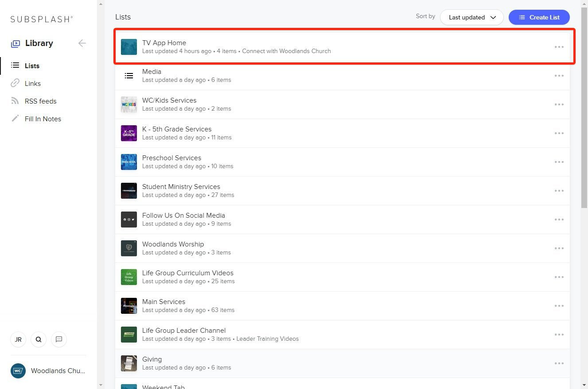Open the JR user avatar menu
This screenshot has height=389, width=588.
[x=18, y=339]
